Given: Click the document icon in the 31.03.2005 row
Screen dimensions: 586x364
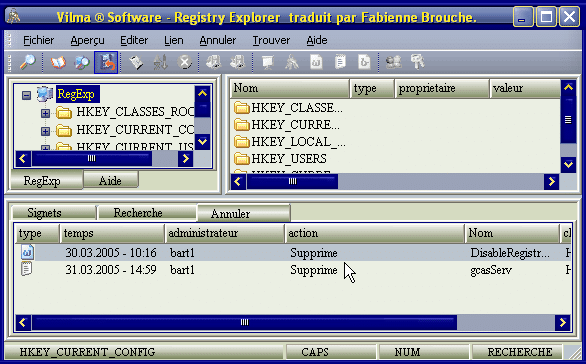Looking at the screenshot, I should coord(27,269).
